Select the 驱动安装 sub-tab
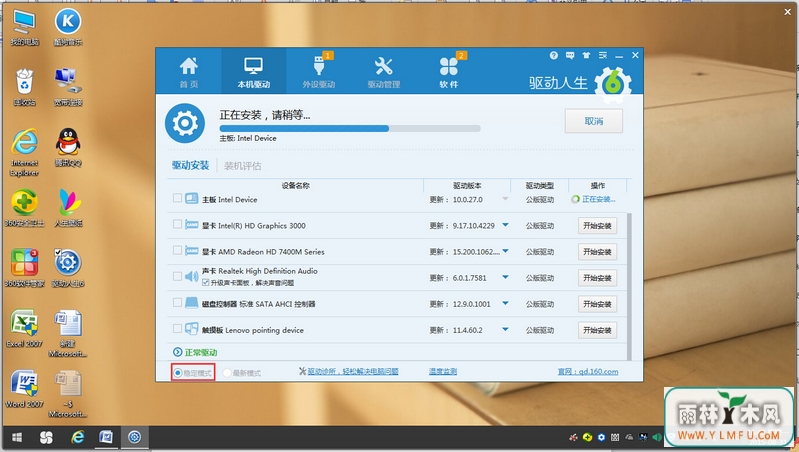The image size is (799, 452). [x=190, y=166]
